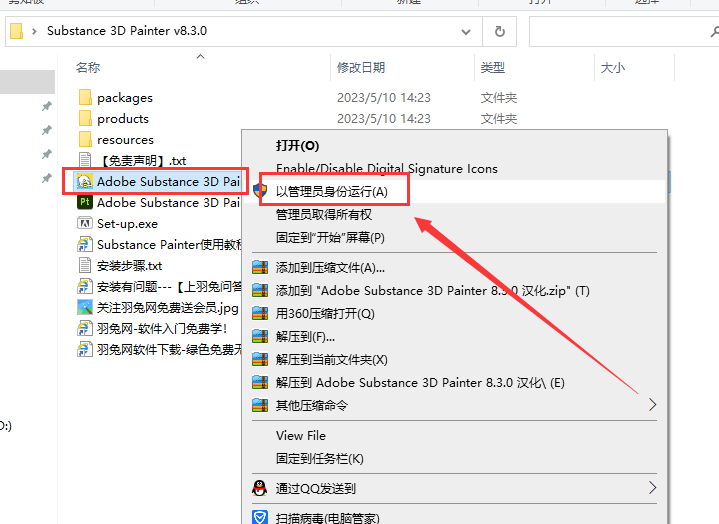Expand the 通过QQ发送到 submenu arrow
719x524 pixels.
tap(653, 488)
